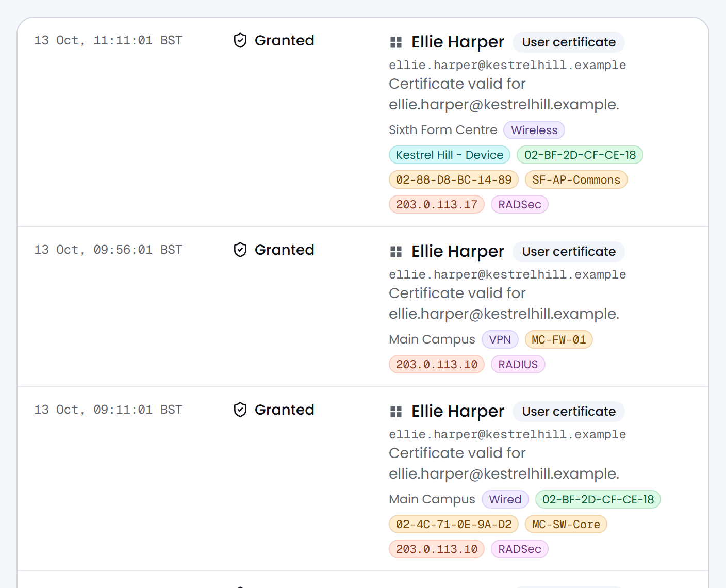Click the timestamp 13 Oct, 09:56:01 BST
The image size is (726, 588).
[108, 250]
